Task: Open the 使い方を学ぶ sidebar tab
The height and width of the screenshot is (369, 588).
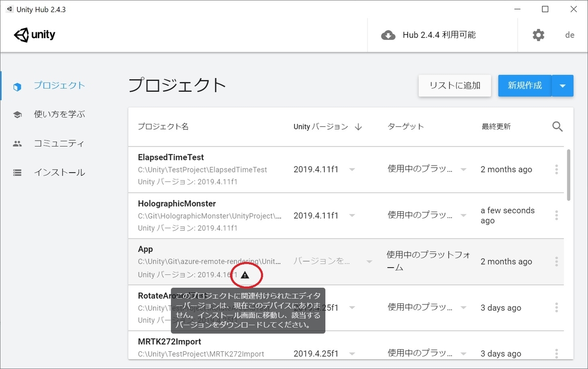Action: coord(59,114)
